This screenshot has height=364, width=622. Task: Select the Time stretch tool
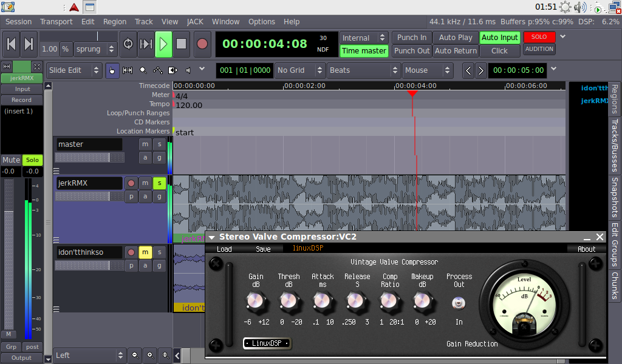173,70
